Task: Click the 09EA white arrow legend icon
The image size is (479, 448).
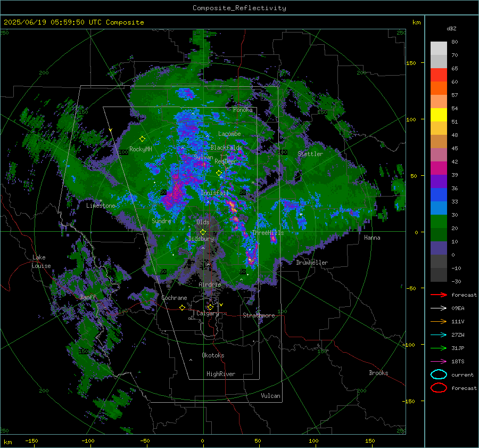Action: [x=439, y=308]
